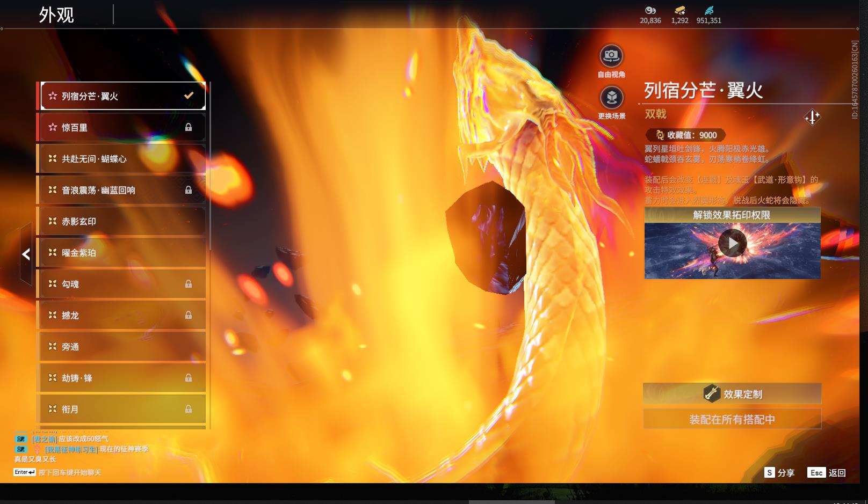
Task: Click the Esc 返回 back button
Action: coord(827,472)
